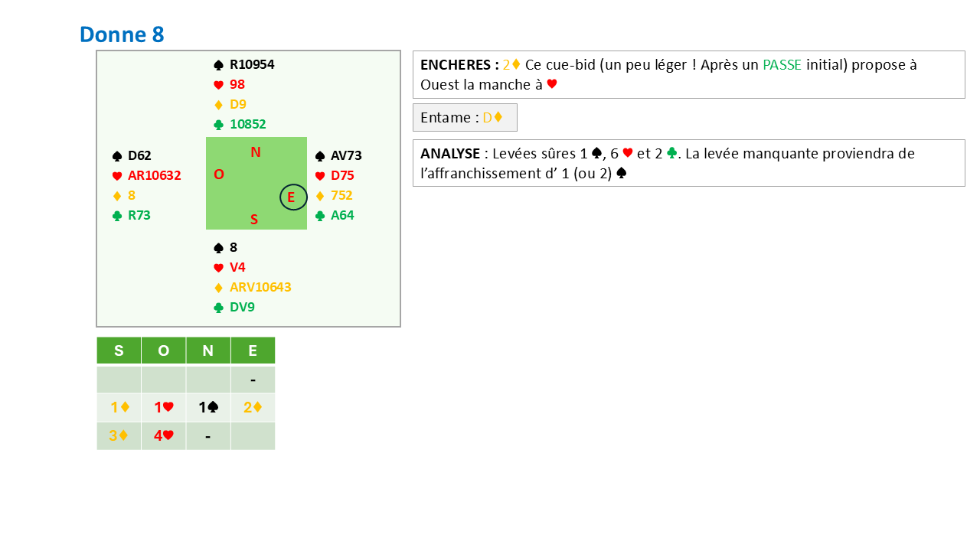Click the club symbol in North's hand

(219, 125)
